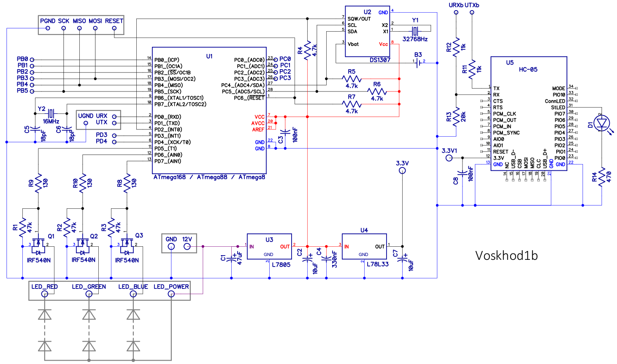The width and height of the screenshot is (617, 364).
Task: Click the Y2 16MHz crystal symbol
Action: (51, 113)
